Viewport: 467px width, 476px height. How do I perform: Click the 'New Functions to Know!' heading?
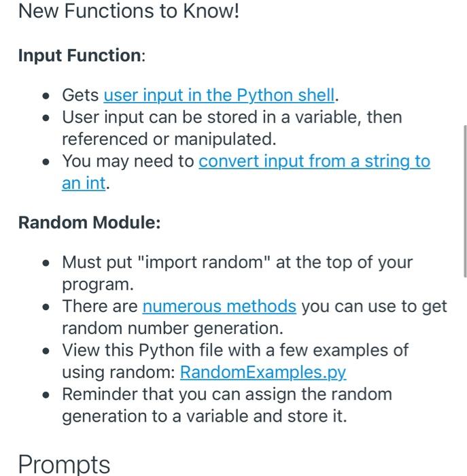(128, 11)
